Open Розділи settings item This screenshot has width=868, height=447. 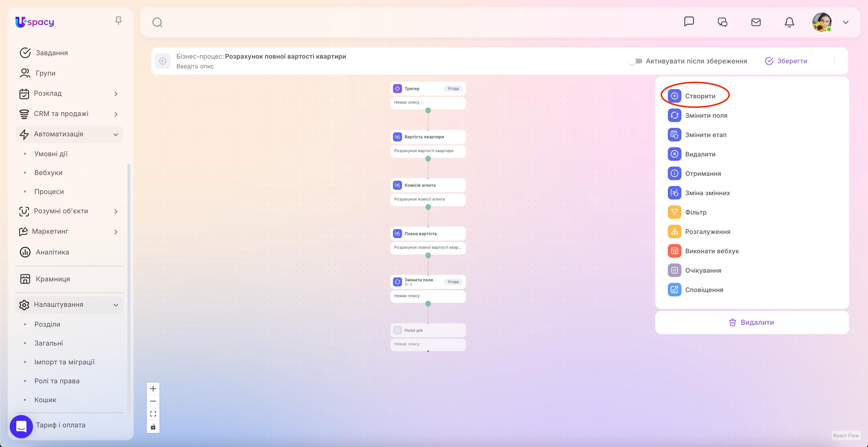pos(47,324)
